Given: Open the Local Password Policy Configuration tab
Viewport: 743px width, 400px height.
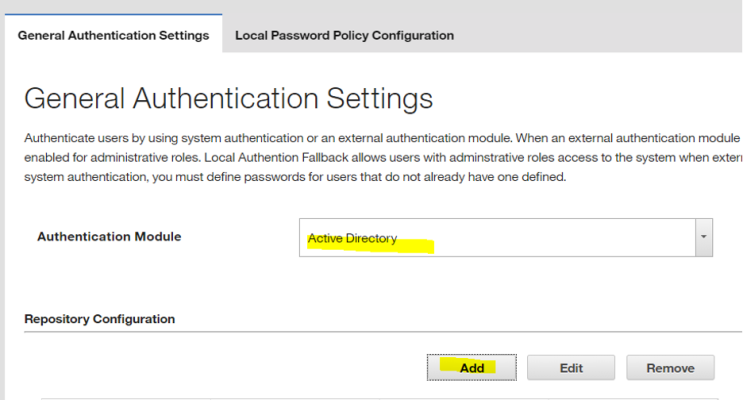Looking at the screenshot, I should tap(344, 36).
